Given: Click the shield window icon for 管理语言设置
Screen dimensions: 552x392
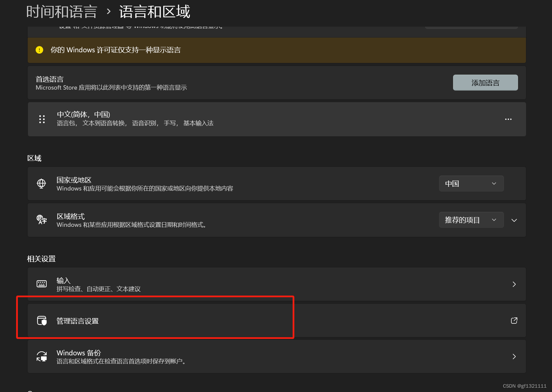Looking at the screenshot, I should [x=42, y=321].
